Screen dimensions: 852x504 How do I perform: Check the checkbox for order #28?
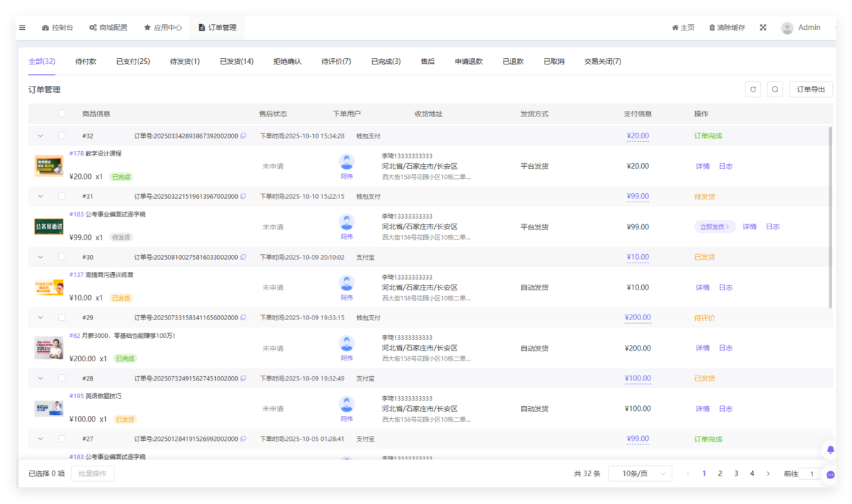tap(62, 378)
